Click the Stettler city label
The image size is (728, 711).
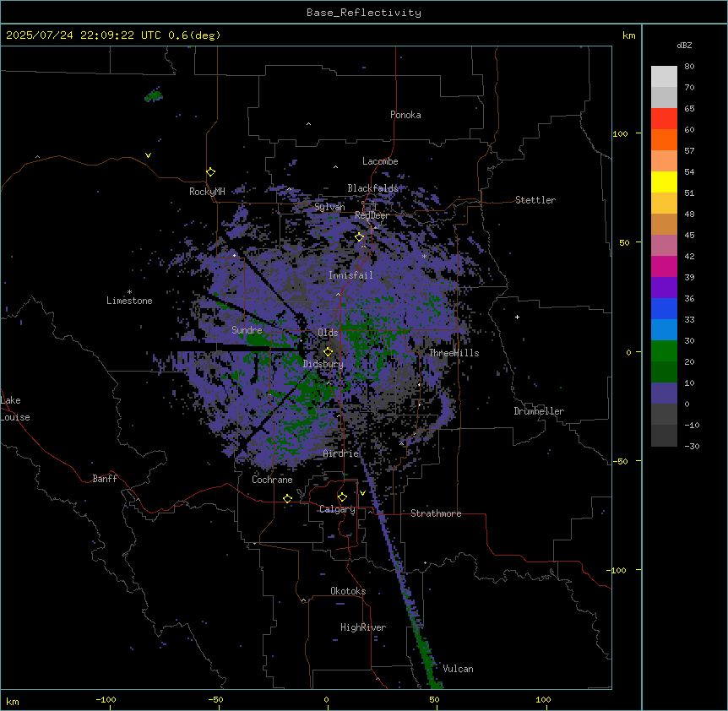pos(535,200)
